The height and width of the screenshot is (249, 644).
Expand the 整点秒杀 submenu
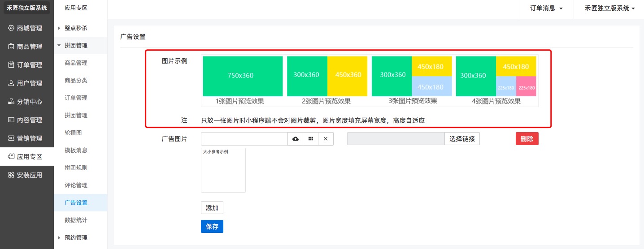76,28
